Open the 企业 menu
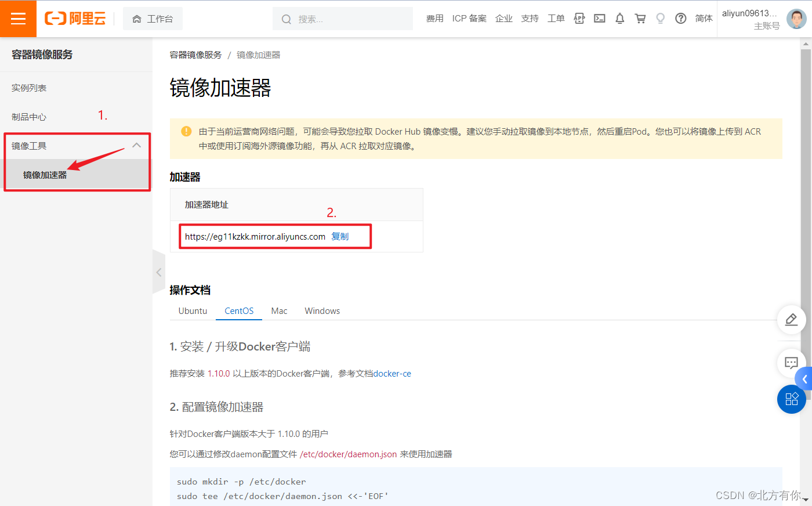The width and height of the screenshot is (812, 506). [x=503, y=19]
